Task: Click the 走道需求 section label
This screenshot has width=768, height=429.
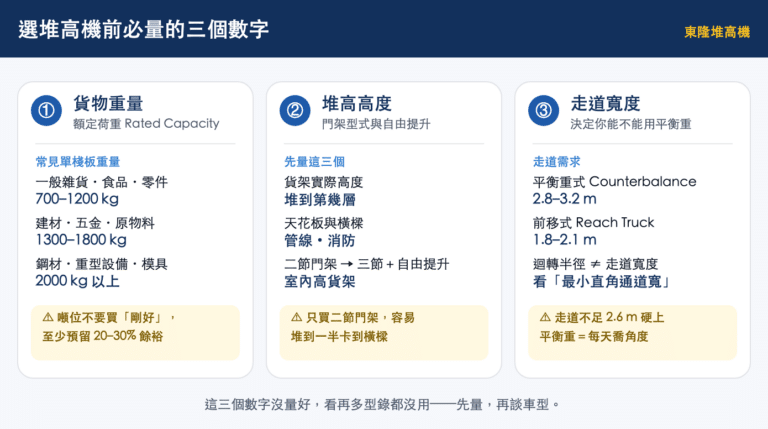Action: (x=556, y=162)
